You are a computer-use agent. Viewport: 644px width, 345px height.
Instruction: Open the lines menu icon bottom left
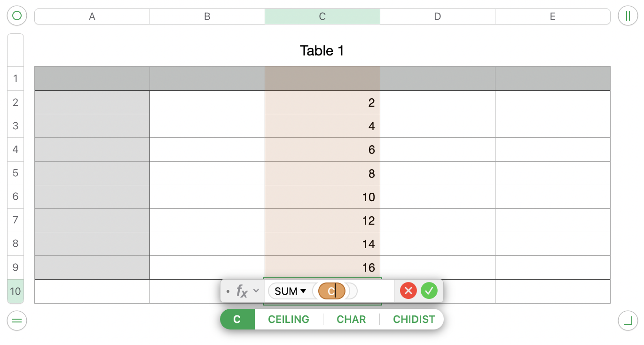click(x=16, y=321)
